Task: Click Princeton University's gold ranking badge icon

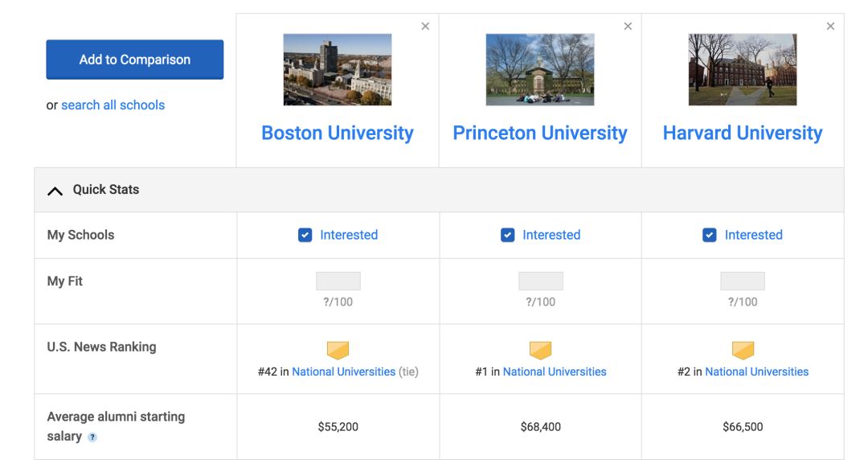Action: (x=540, y=351)
